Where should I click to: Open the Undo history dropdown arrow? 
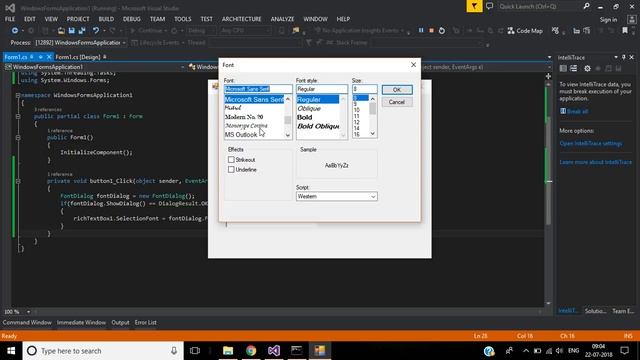pyautogui.click(x=103, y=31)
